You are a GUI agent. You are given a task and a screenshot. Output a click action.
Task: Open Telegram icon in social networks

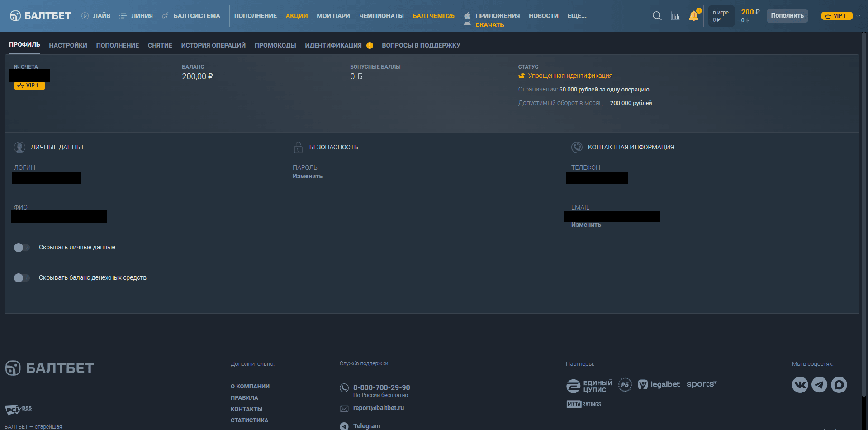pos(819,385)
